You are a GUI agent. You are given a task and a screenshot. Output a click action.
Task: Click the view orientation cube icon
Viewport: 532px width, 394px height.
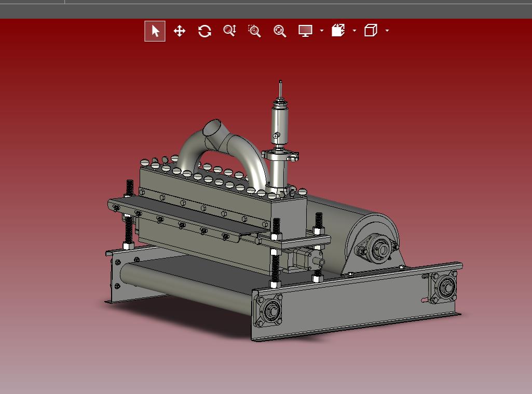(x=371, y=31)
